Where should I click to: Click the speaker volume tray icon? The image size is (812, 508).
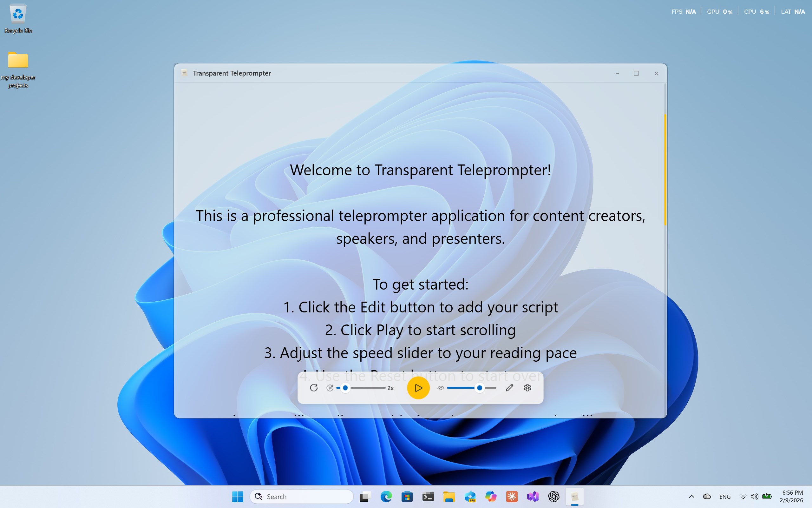click(x=754, y=497)
